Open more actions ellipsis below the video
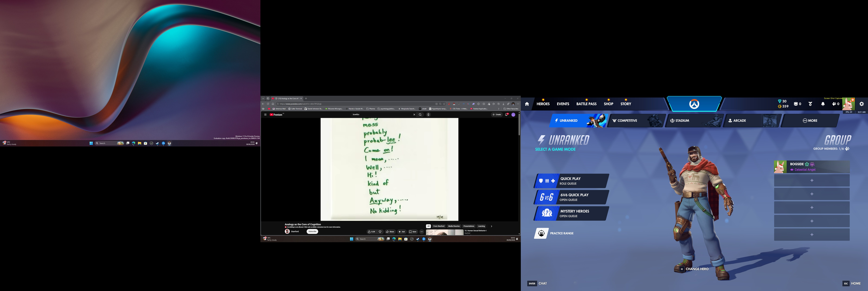The image size is (868, 291). coord(422,232)
